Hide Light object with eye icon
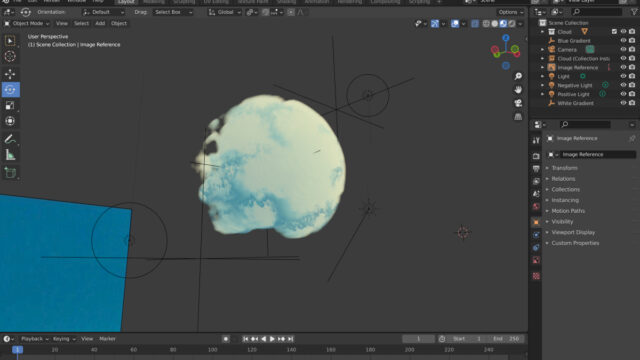The width and height of the screenshot is (640, 360). [623, 76]
